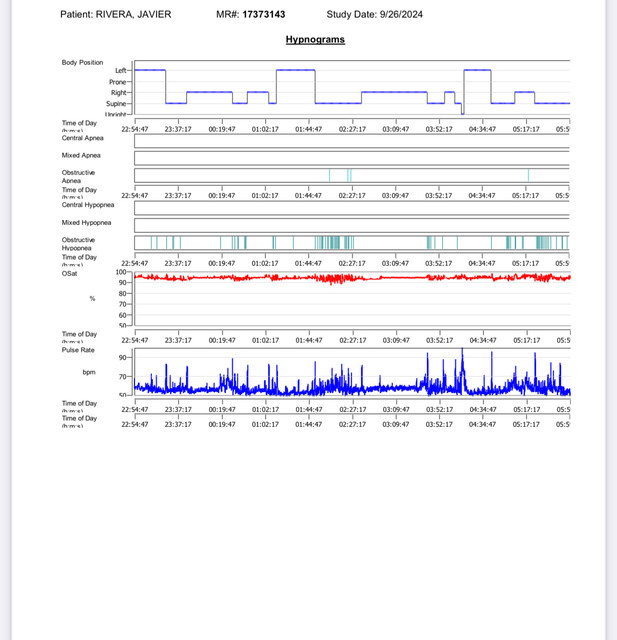617x640 pixels.
Task: Click the patient name RIVERA, JAVIER
Action: pos(133,14)
